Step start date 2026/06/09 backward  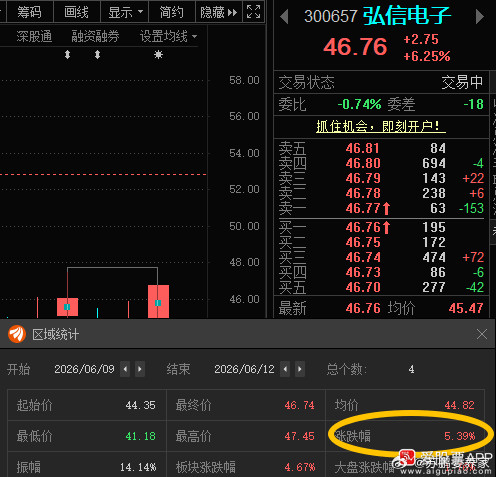125,369
